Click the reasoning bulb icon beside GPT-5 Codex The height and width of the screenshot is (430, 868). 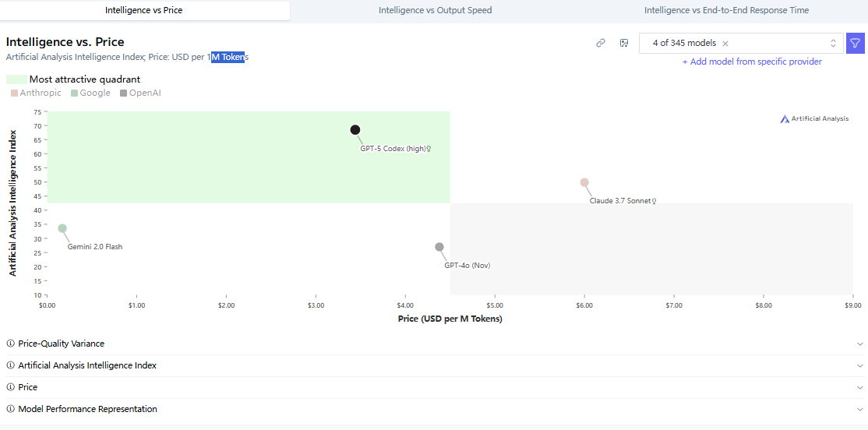(429, 148)
